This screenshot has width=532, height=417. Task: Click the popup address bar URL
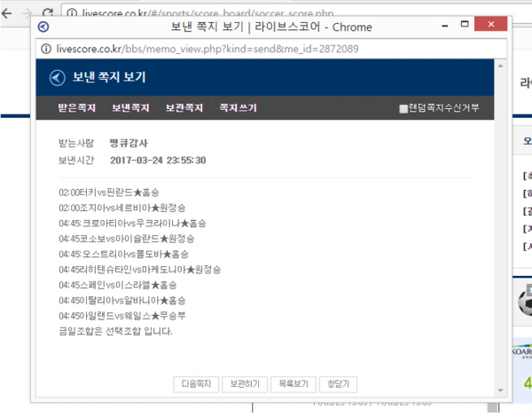207,49
